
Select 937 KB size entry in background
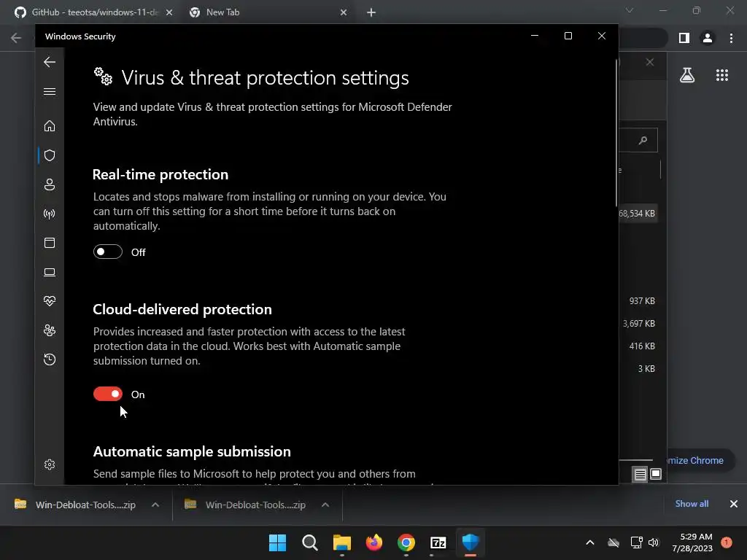coord(642,301)
